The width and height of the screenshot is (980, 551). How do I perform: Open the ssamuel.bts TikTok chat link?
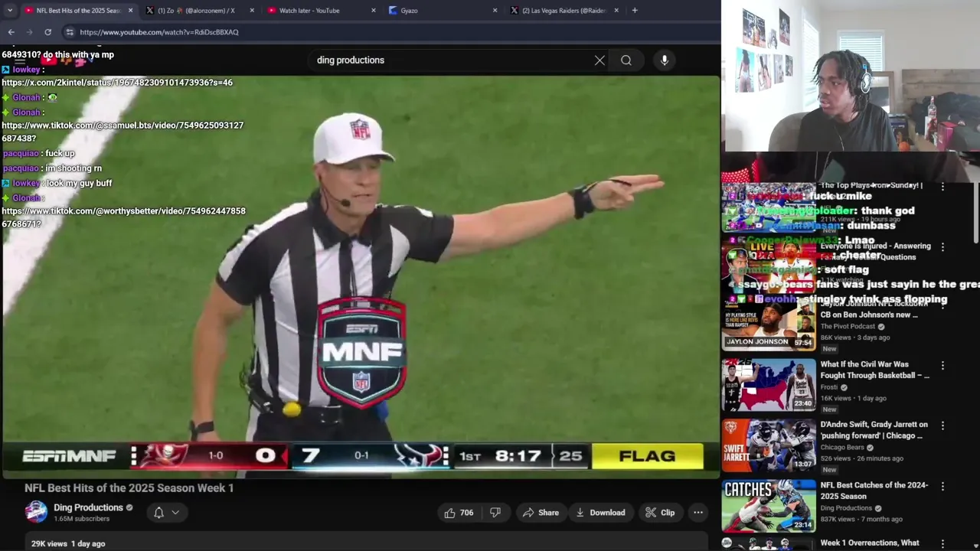click(122, 132)
